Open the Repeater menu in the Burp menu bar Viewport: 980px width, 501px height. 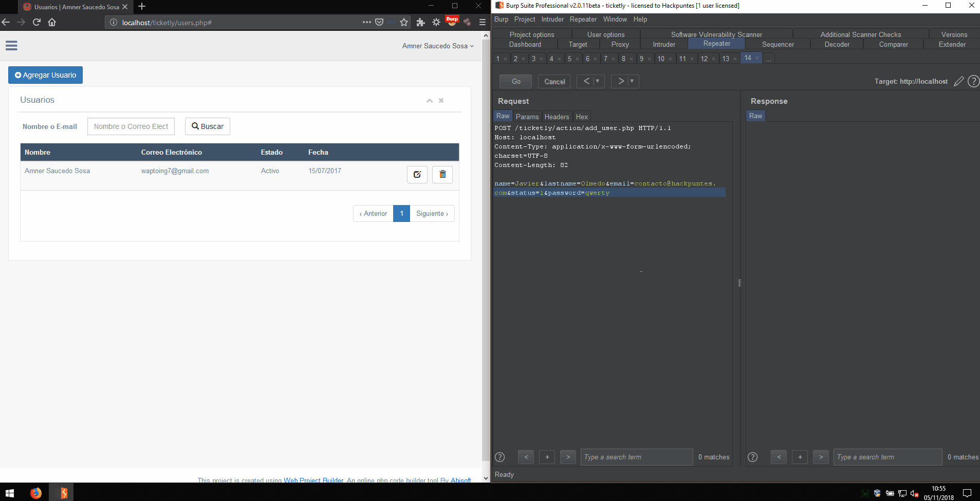(583, 19)
